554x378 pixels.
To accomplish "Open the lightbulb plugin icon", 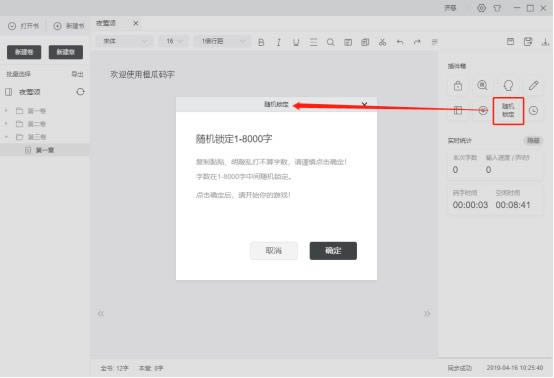I will tap(508, 85).
